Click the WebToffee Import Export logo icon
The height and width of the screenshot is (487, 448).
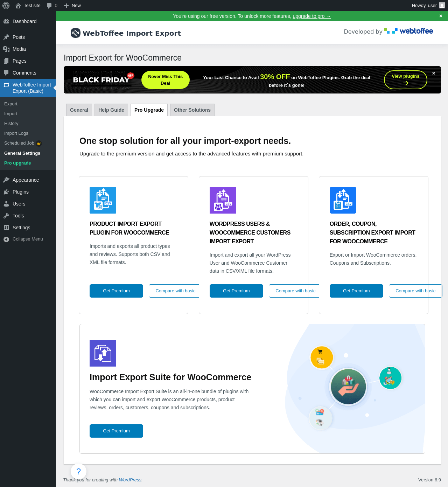coord(76,33)
